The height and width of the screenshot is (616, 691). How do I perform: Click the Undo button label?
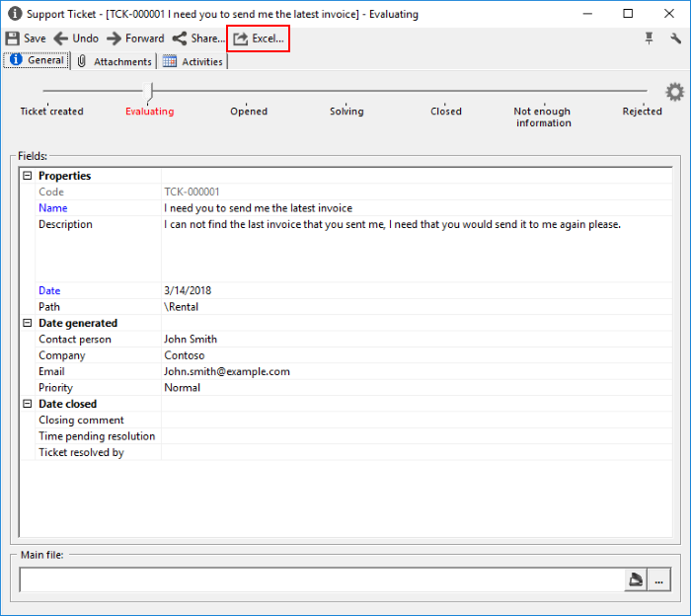[86, 38]
